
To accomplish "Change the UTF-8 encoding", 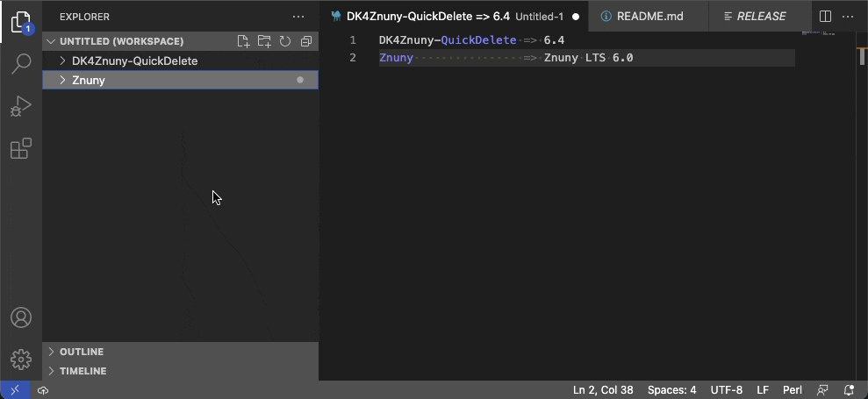I will [x=727, y=390].
